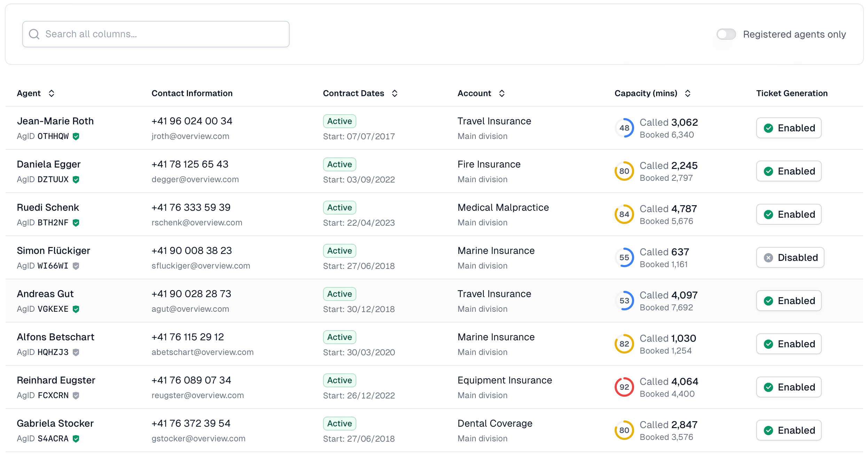The width and height of the screenshot is (868, 457).
Task: Click the gray shield icon beside Simon Flückiger's AgID
Action: pos(77,266)
